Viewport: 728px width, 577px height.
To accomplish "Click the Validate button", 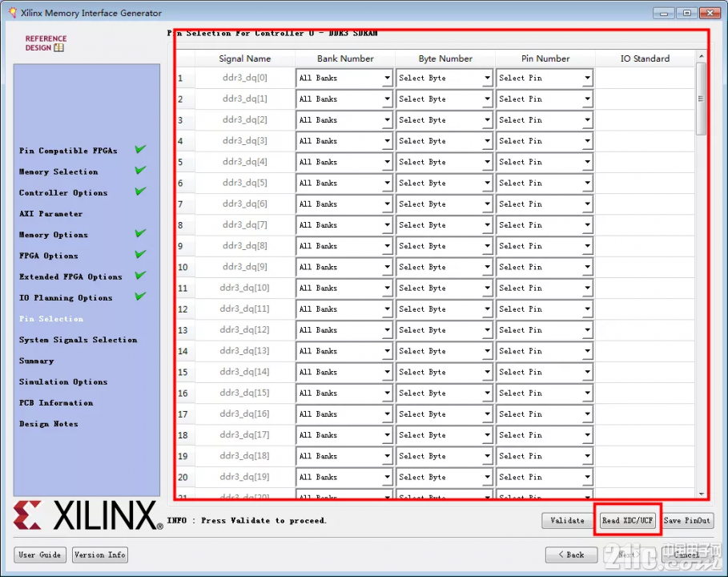I will pyautogui.click(x=567, y=520).
